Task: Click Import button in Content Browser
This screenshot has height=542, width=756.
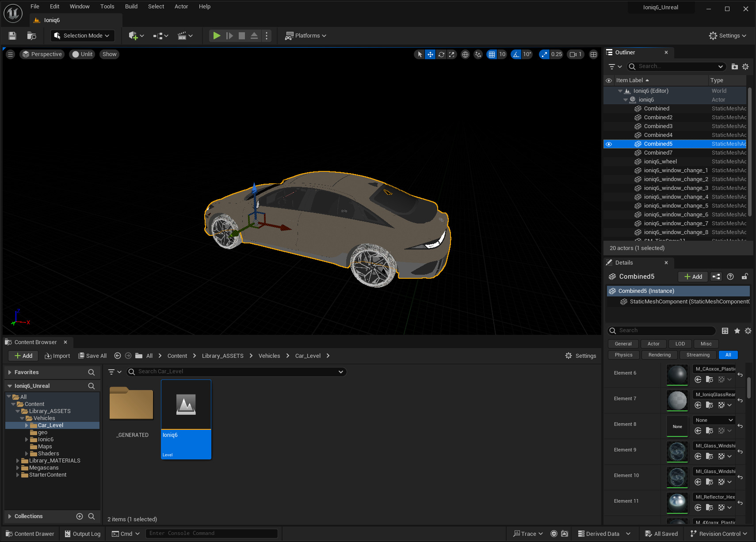Action: pyautogui.click(x=57, y=356)
